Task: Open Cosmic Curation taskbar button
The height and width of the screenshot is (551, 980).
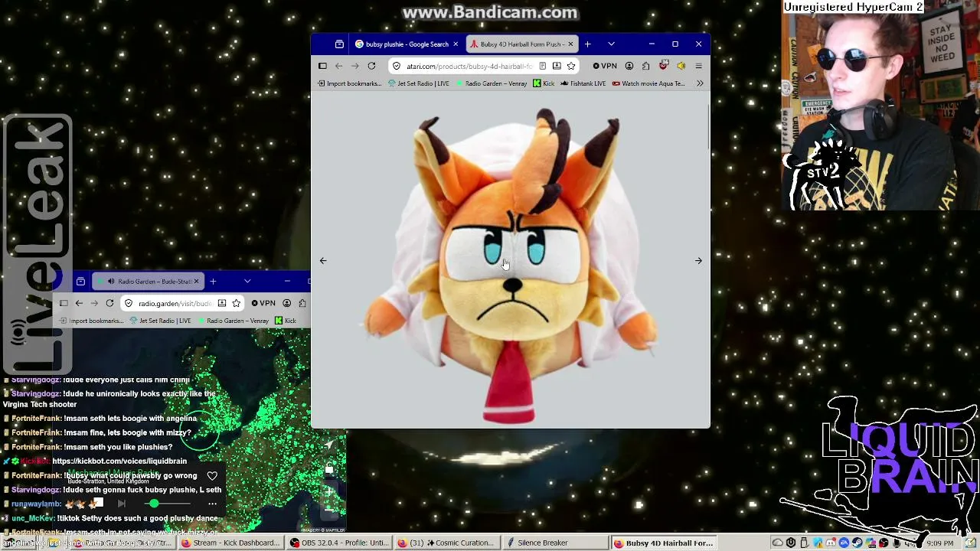Action: click(446, 543)
